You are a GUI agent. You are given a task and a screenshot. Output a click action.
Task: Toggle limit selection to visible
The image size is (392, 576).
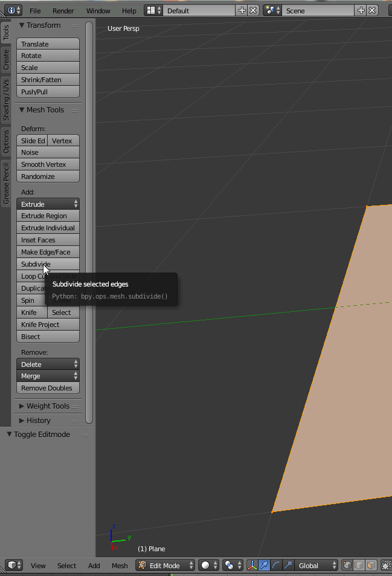(386, 565)
